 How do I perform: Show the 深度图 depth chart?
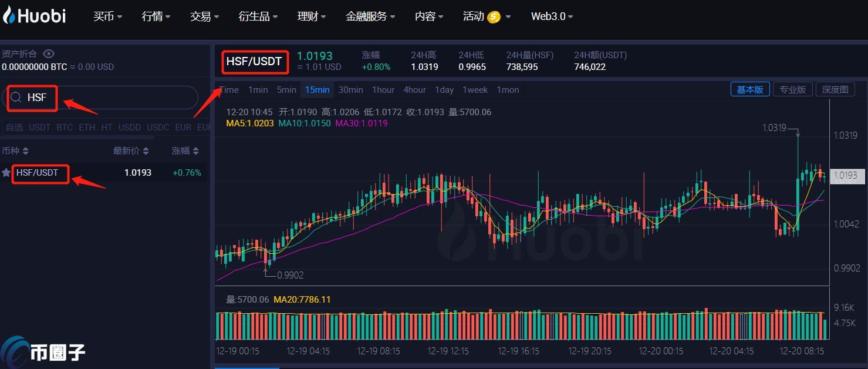click(x=835, y=89)
